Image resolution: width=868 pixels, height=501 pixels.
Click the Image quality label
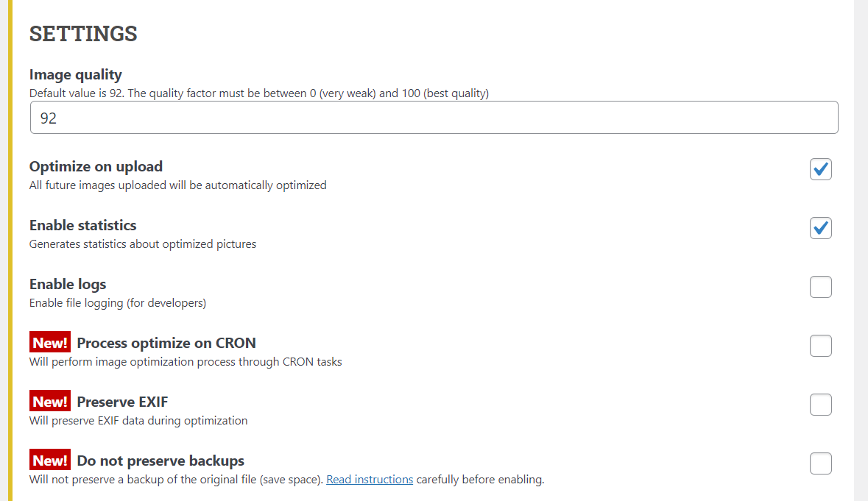click(76, 74)
